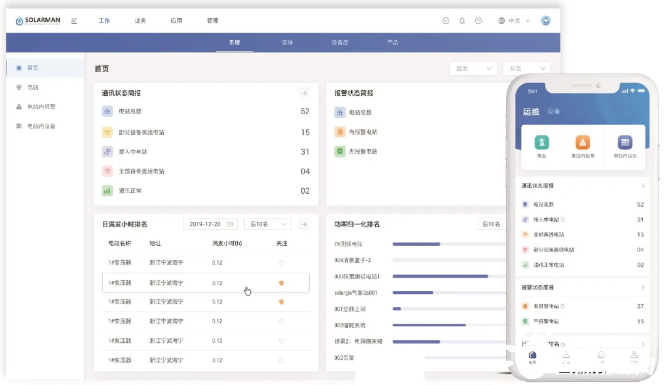The height and width of the screenshot is (385, 664).
Task: Click the 电站内报警 warning icon in sidebar
Action: (19, 107)
